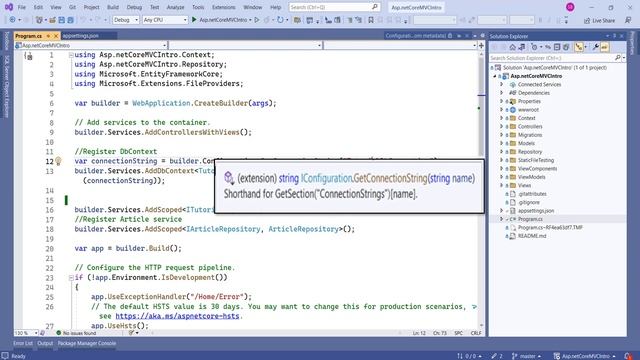640x360 pixels.
Task: Expand the Models folder
Action: point(502,143)
